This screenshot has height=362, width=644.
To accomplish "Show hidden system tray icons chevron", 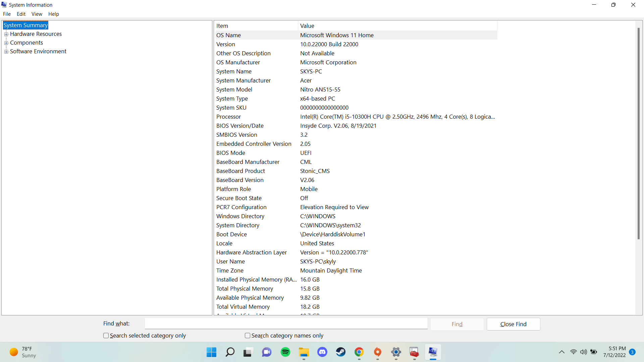I will 561,352.
